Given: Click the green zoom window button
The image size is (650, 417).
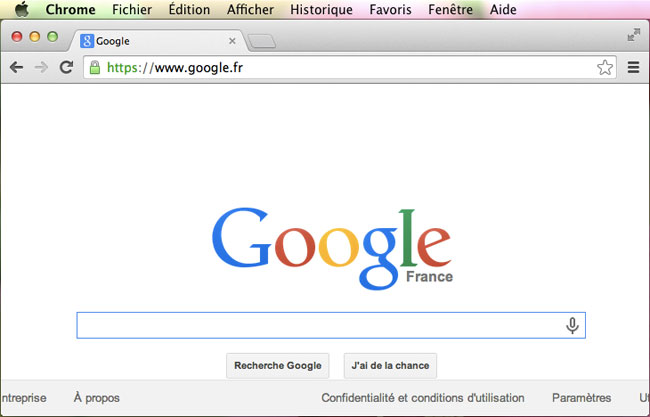Looking at the screenshot, I should [53, 36].
